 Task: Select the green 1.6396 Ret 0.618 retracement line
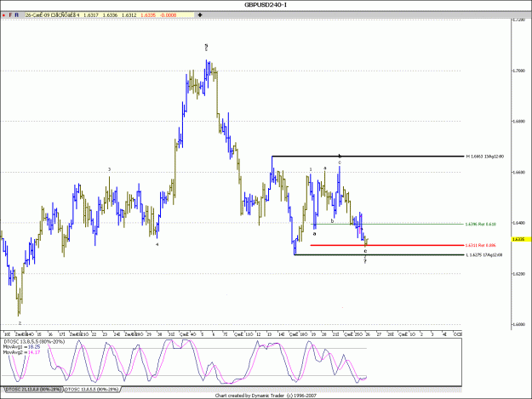click(x=387, y=224)
